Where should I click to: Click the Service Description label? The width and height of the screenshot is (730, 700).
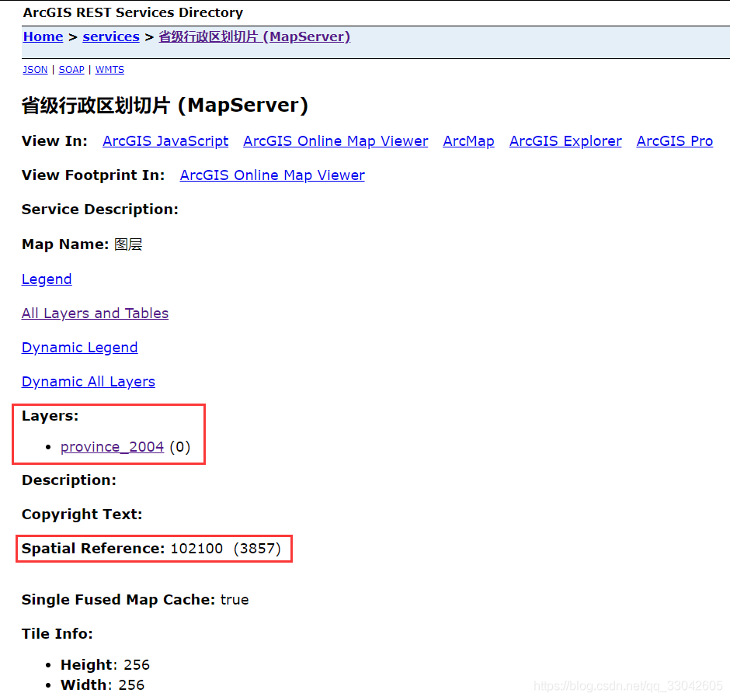coord(99,210)
